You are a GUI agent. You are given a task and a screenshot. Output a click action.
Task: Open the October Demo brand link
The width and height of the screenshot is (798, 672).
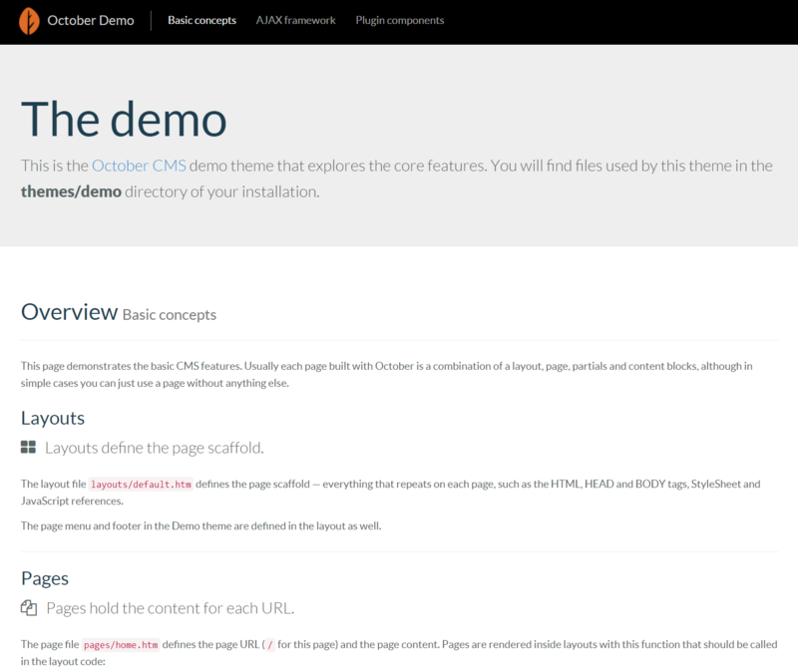[x=91, y=20]
